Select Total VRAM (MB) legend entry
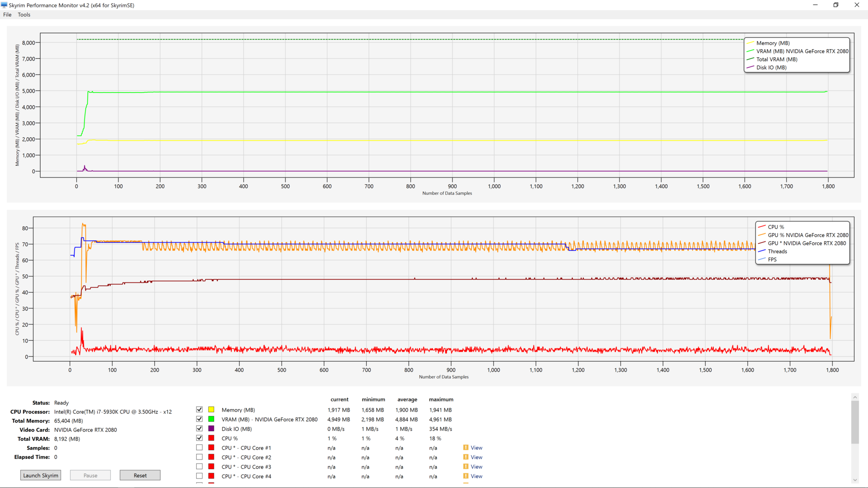The width and height of the screenshot is (868, 488). pos(772,59)
